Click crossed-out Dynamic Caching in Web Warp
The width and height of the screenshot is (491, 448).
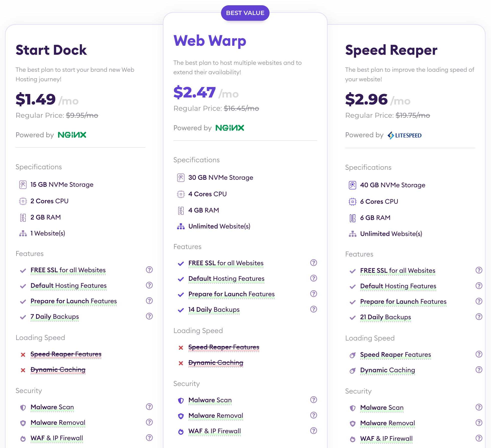click(216, 362)
